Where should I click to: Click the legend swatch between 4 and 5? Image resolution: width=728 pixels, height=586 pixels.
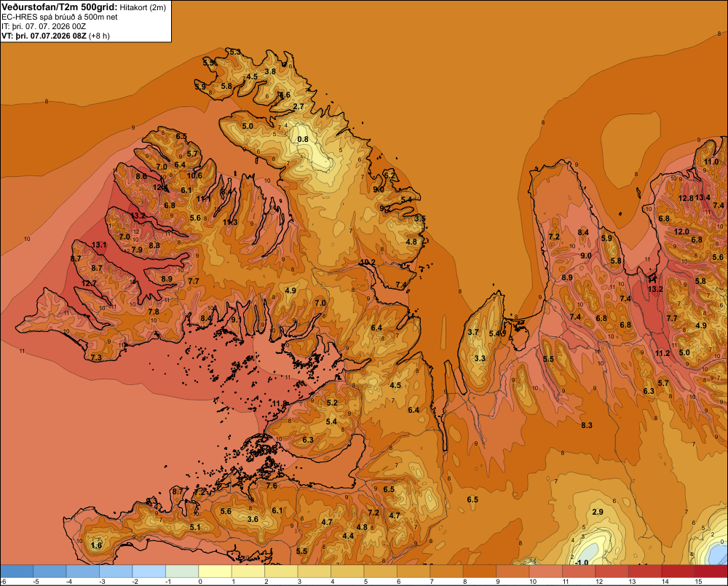(347, 571)
